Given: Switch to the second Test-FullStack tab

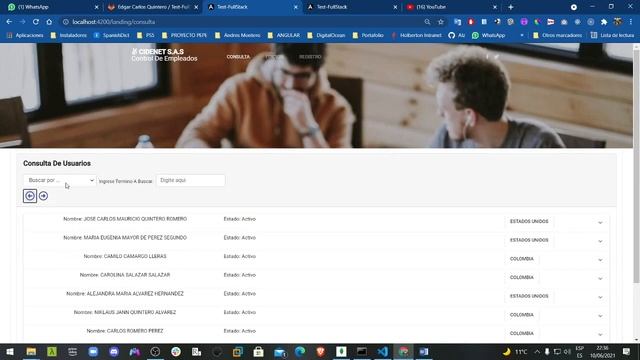Looking at the screenshot, I should click(x=351, y=7).
